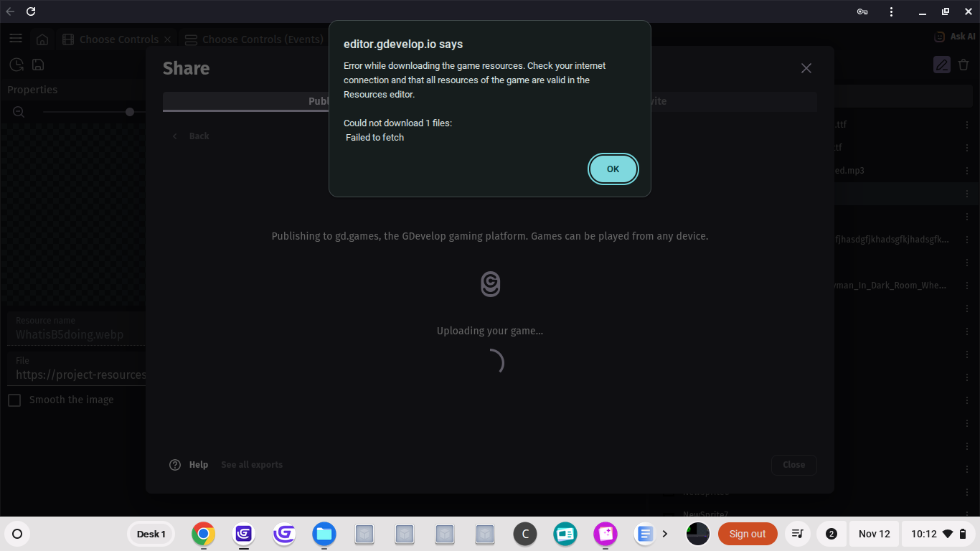Open Files app from the shelf
Screen dimensions: 980x551
(x=324, y=534)
